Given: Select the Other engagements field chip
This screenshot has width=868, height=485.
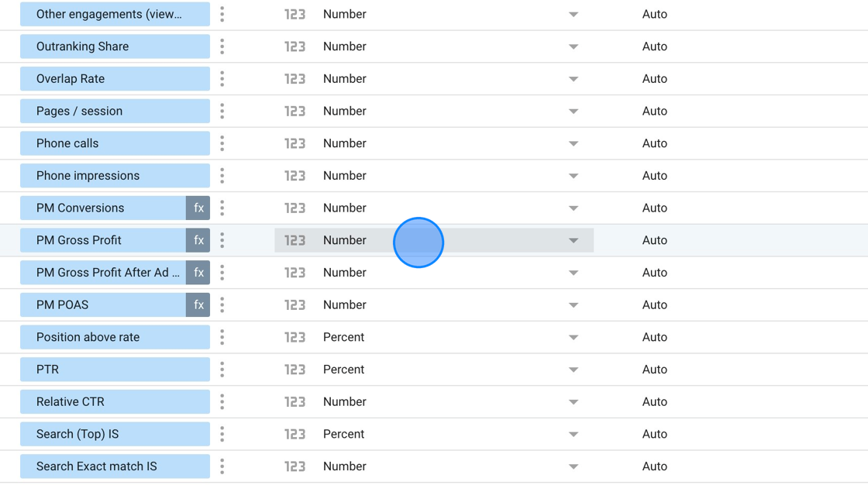Looking at the screenshot, I should (114, 14).
